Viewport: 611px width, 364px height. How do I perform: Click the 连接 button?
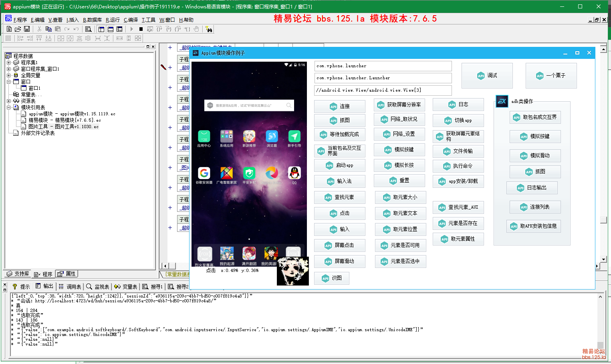(x=340, y=106)
